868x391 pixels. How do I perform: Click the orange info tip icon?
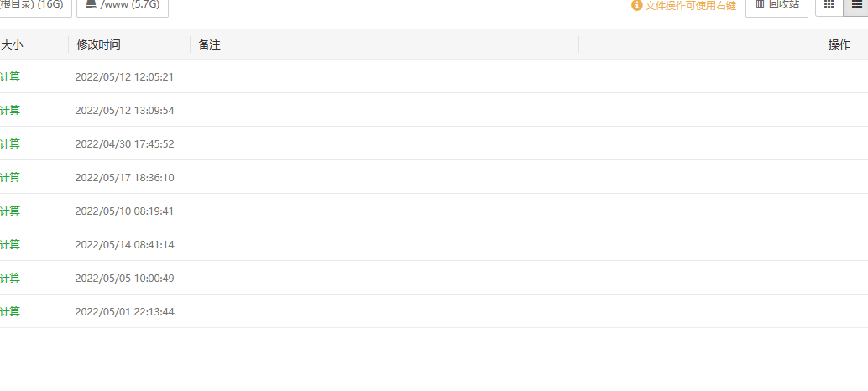click(x=636, y=6)
